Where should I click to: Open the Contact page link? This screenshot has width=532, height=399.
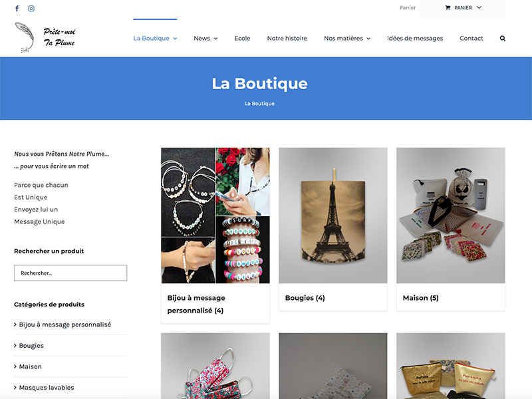click(471, 39)
